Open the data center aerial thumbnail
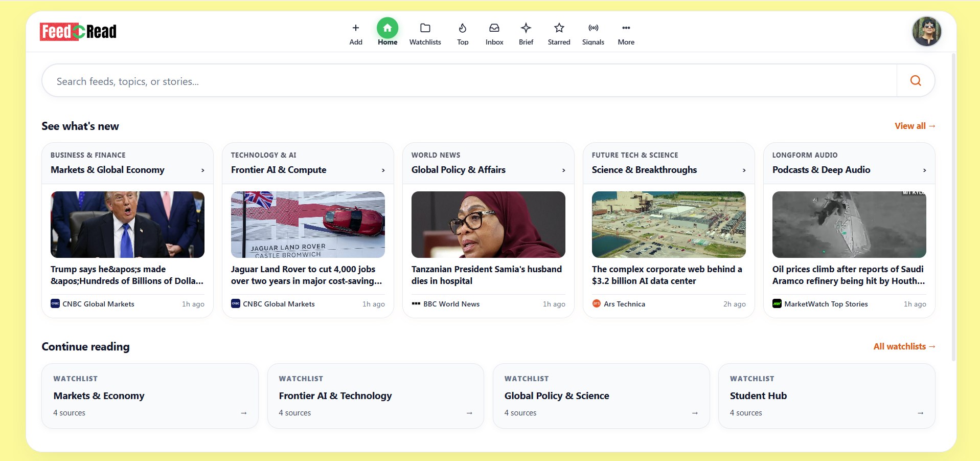This screenshot has width=980, height=461. tap(669, 225)
